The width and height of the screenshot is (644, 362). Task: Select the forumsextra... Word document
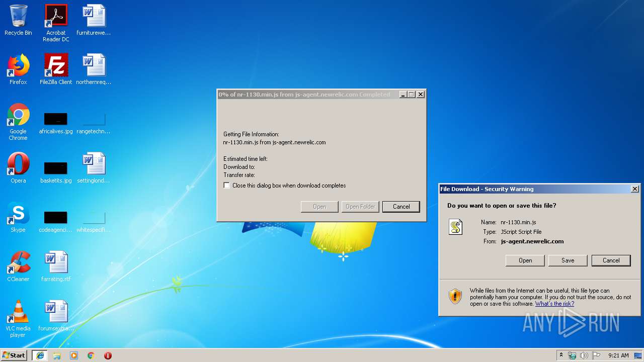pyautogui.click(x=56, y=316)
